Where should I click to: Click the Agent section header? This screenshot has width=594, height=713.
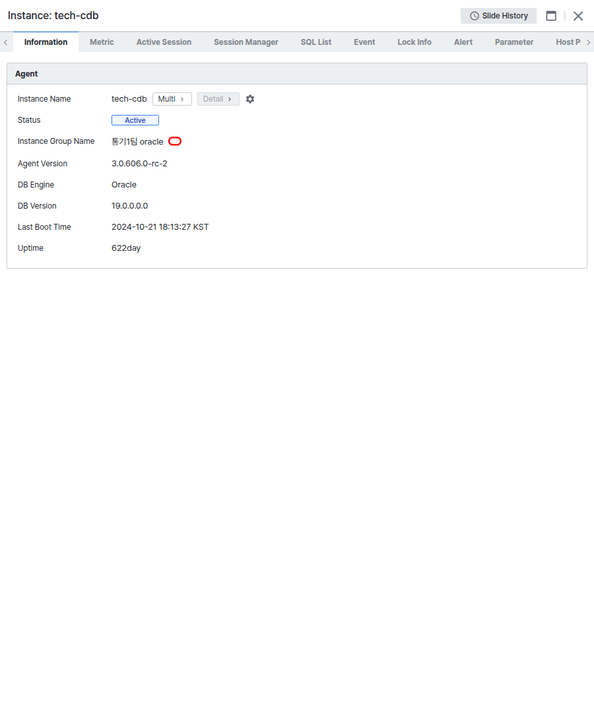[297, 74]
